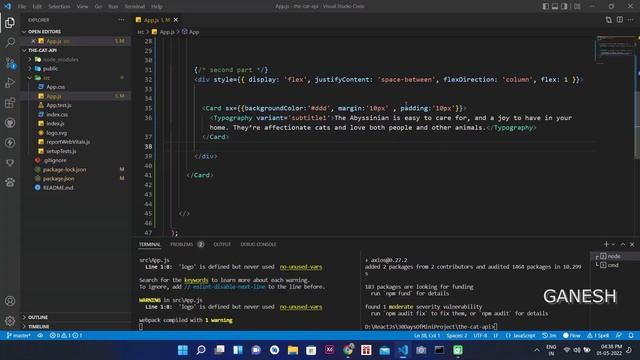Open Windows Start button on taskbar
This screenshot has height=360, width=640.
coord(182,350)
